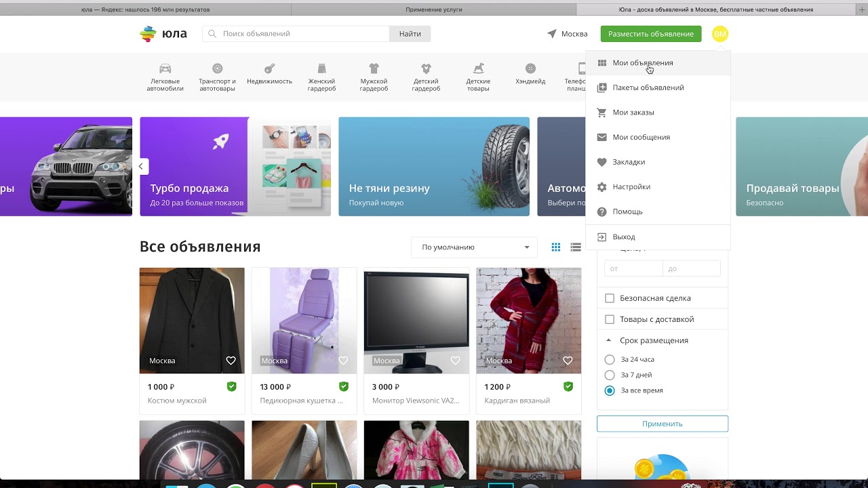Open the Не тяни резину banner
This screenshot has height=488, width=868.
[434, 167]
